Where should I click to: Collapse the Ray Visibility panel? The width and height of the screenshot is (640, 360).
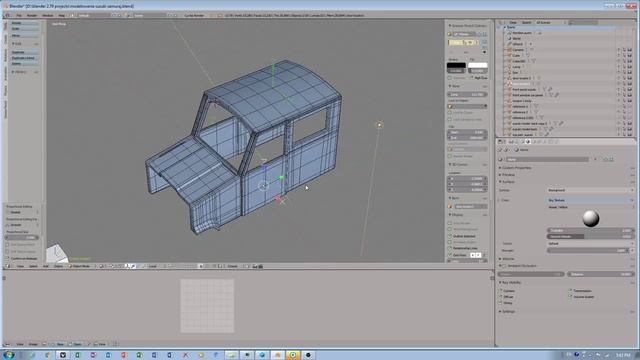[x=511, y=282]
